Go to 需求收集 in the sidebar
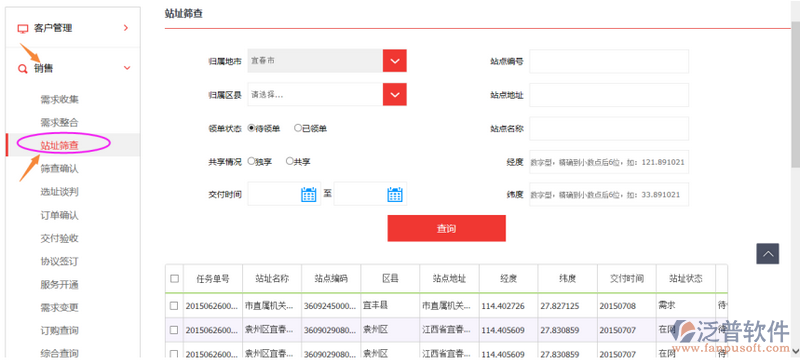The height and width of the screenshot is (364, 800). (60, 99)
